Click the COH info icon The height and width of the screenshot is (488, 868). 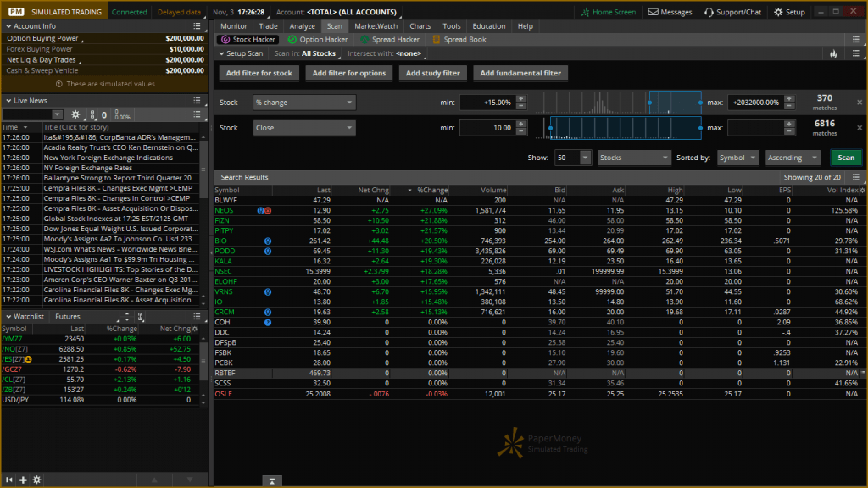pyautogui.click(x=267, y=322)
